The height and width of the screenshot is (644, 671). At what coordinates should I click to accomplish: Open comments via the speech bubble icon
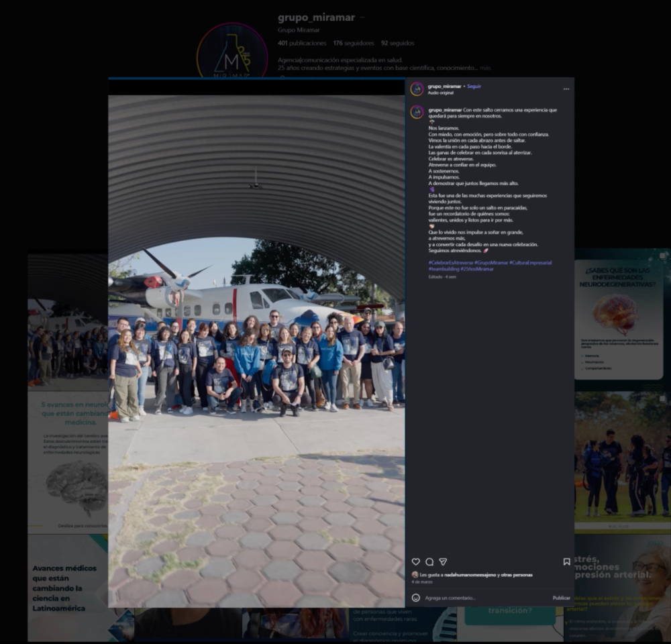coord(429,561)
